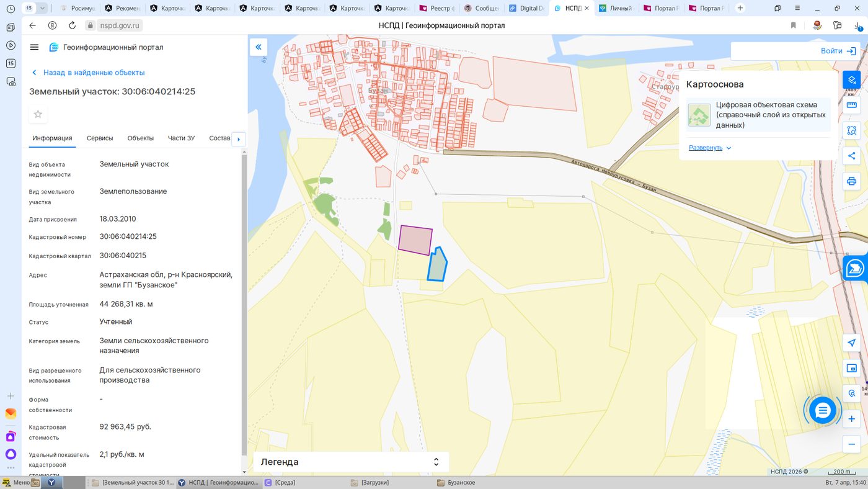Image resolution: width=868 pixels, height=489 pixels.
Task: Select the Информация tab
Action: [x=53, y=138]
